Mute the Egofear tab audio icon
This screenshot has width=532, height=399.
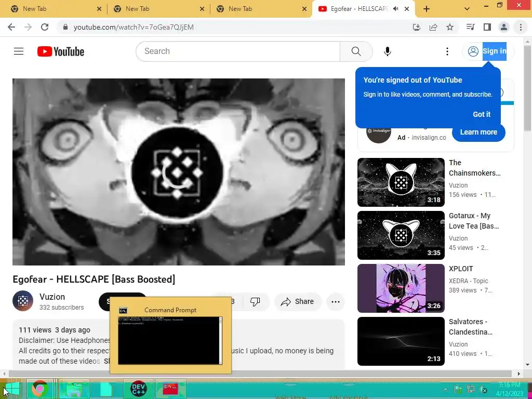[x=395, y=9]
